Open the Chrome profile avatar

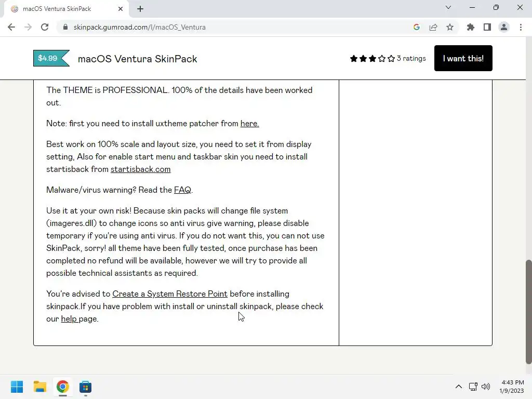point(504,27)
